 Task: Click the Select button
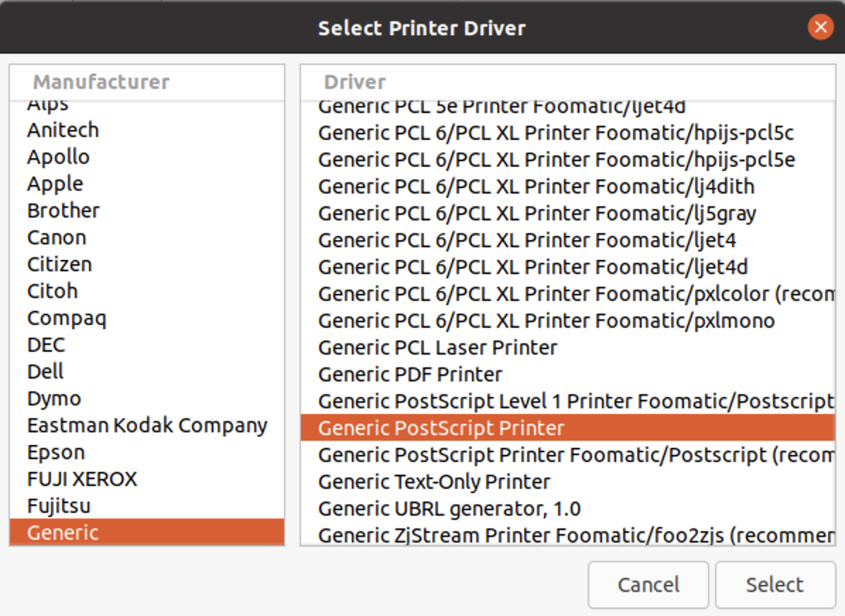pos(774,585)
